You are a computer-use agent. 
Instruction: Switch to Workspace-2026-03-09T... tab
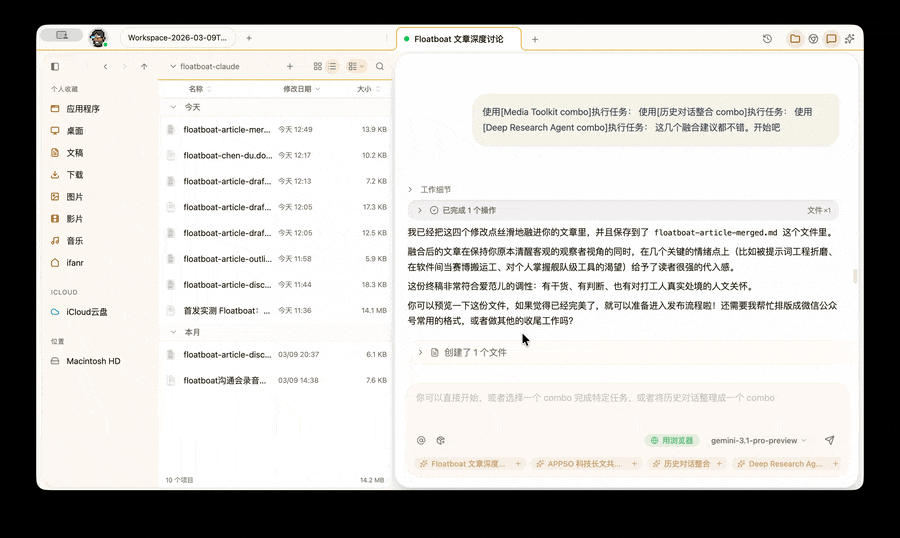(177, 38)
